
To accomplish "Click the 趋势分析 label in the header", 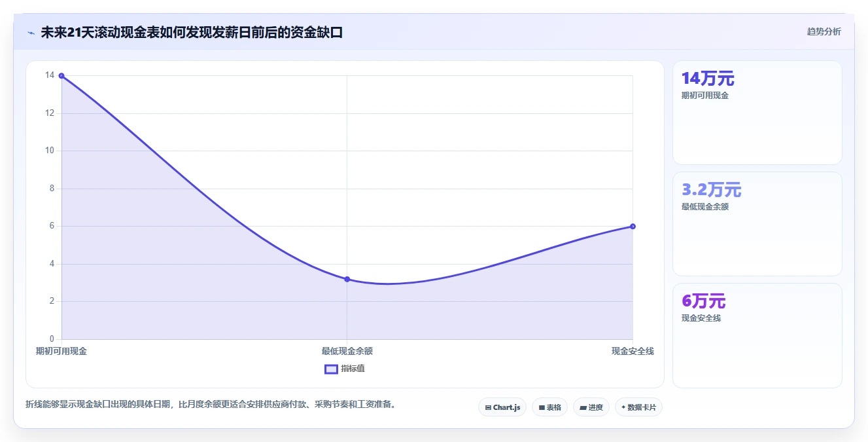I will coord(824,31).
